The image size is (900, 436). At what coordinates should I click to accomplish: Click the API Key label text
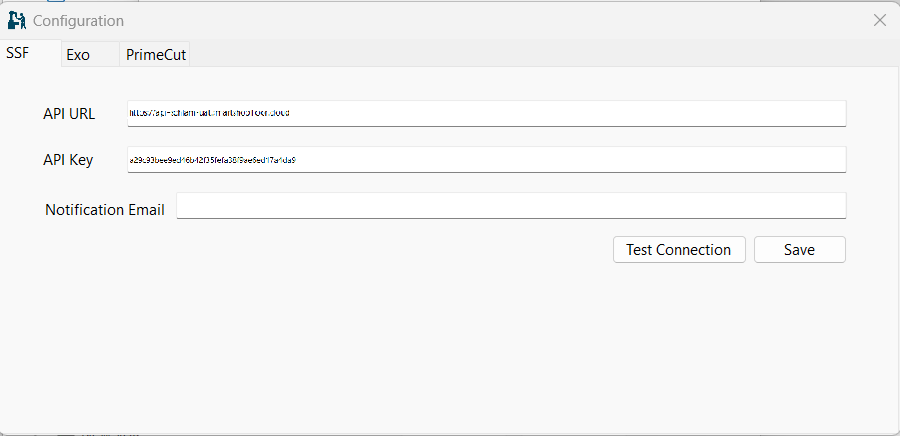click(x=68, y=160)
